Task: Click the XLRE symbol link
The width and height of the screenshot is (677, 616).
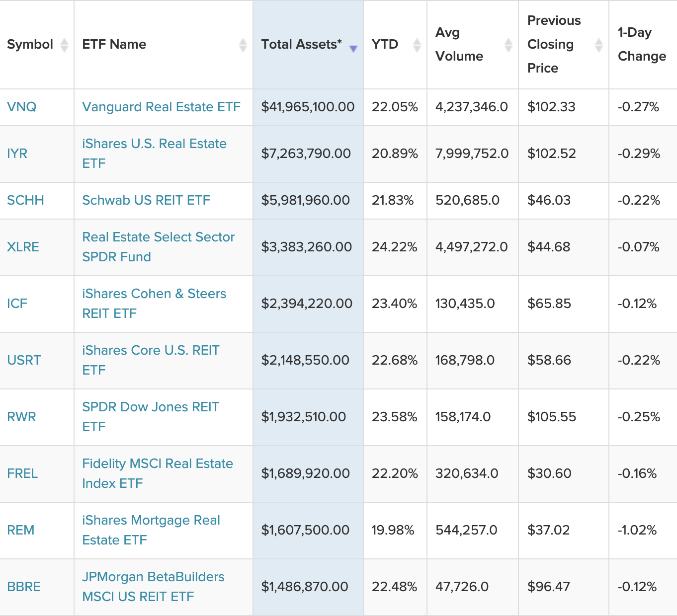Action: [23, 247]
